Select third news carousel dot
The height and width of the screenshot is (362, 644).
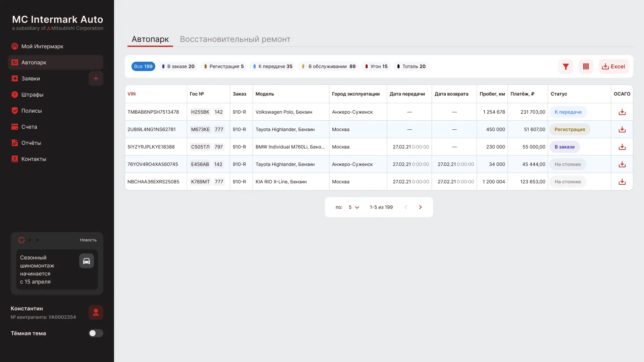(38, 240)
